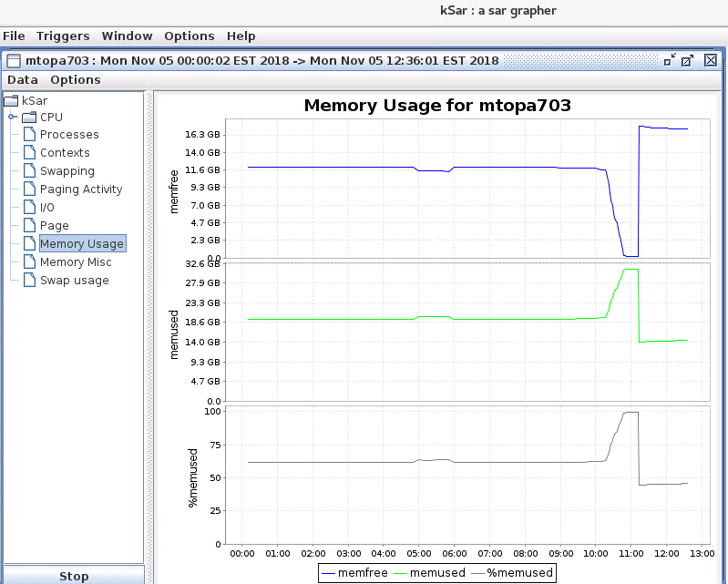The image size is (728, 584).
Task: Open the Data menu of mtopa703 window
Action: pos(22,80)
